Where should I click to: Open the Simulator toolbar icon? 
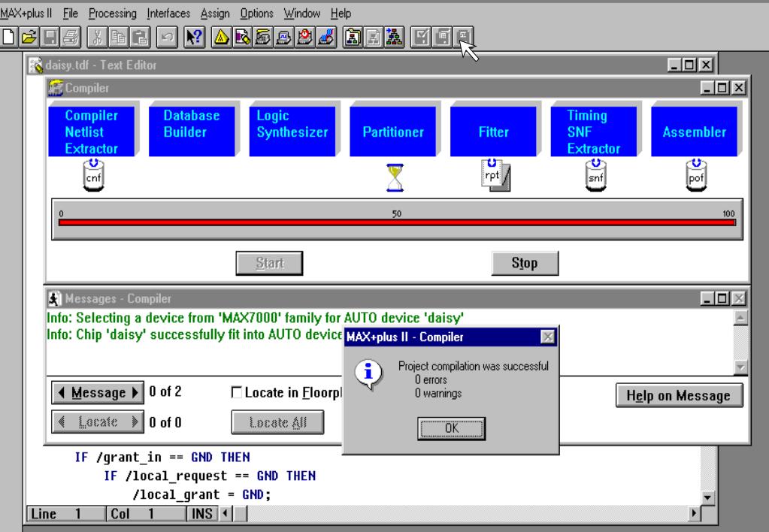pyautogui.click(x=283, y=38)
